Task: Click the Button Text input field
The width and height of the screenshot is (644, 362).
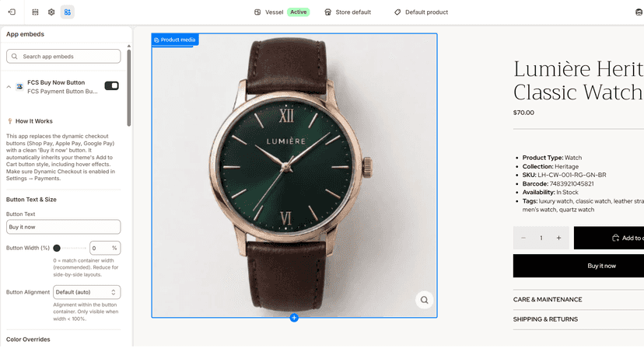Action: pyautogui.click(x=64, y=227)
